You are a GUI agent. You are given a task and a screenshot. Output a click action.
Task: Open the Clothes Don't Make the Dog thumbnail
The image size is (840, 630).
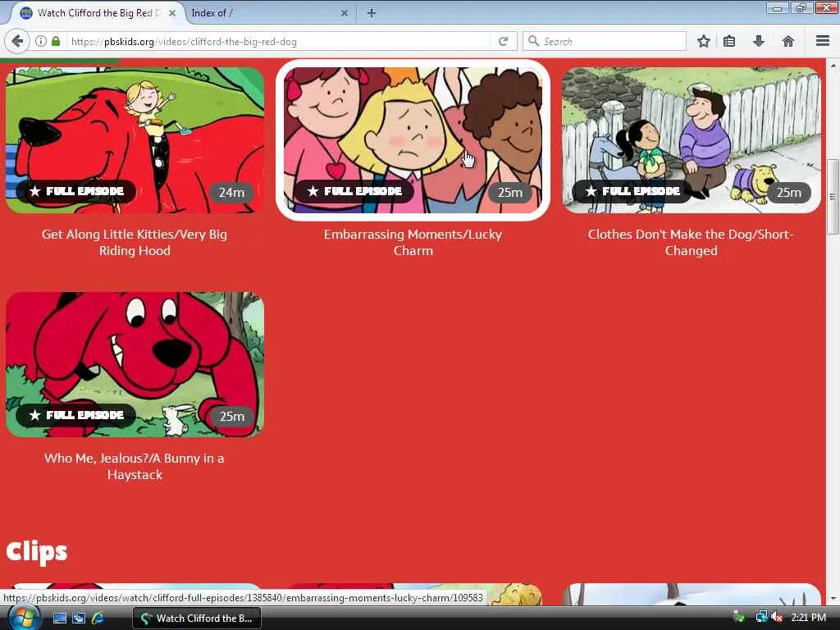coord(691,139)
